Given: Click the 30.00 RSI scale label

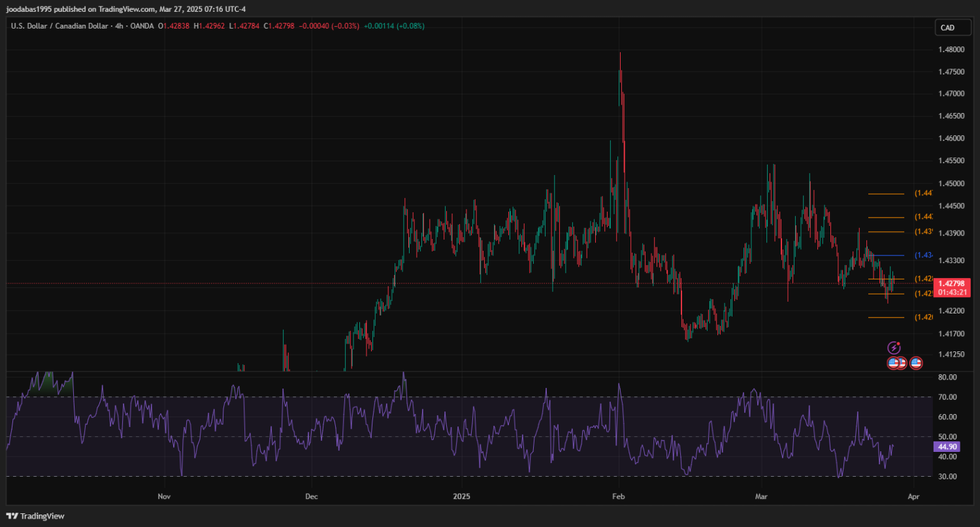Looking at the screenshot, I should coord(947,477).
